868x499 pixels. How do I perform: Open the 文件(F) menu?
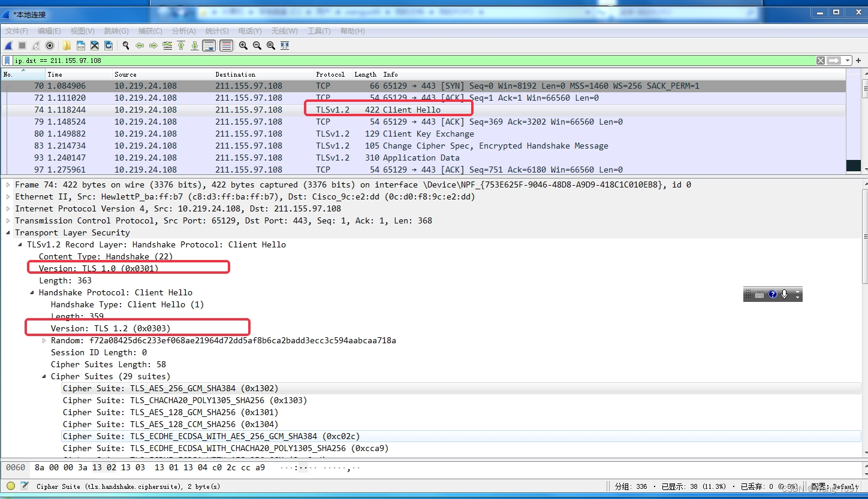17,31
